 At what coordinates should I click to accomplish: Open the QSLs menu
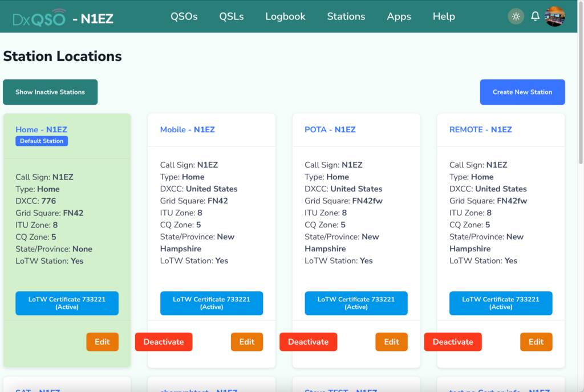232,17
